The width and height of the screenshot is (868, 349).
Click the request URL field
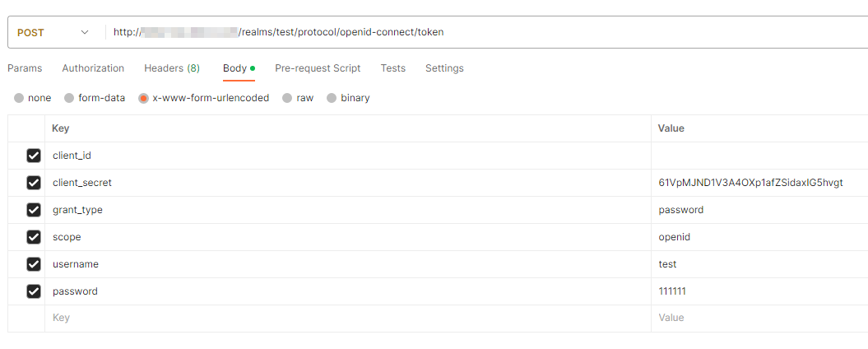pos(485,32)
